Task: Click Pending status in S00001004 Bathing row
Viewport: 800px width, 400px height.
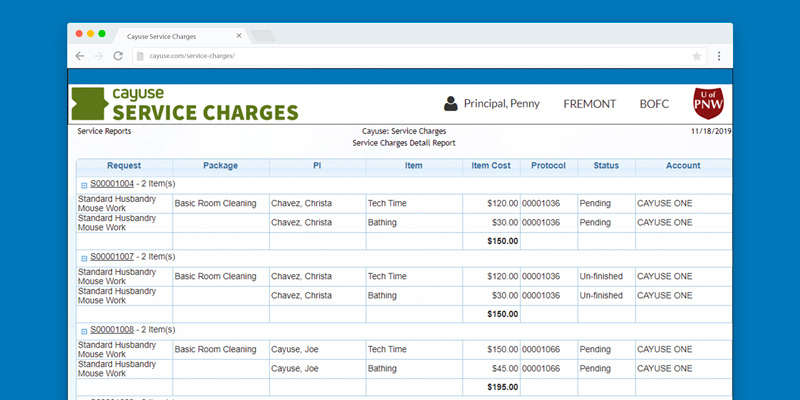Action: tap(595, 223)
